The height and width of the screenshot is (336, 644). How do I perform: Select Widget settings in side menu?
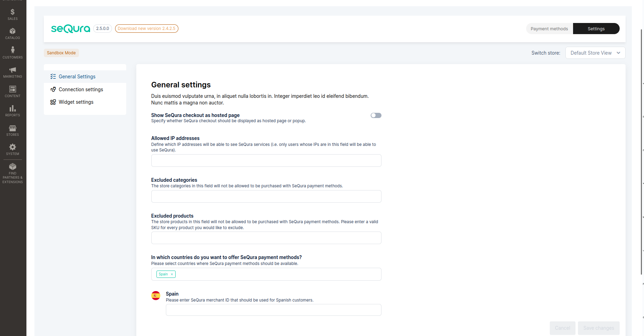coord(85,102)
